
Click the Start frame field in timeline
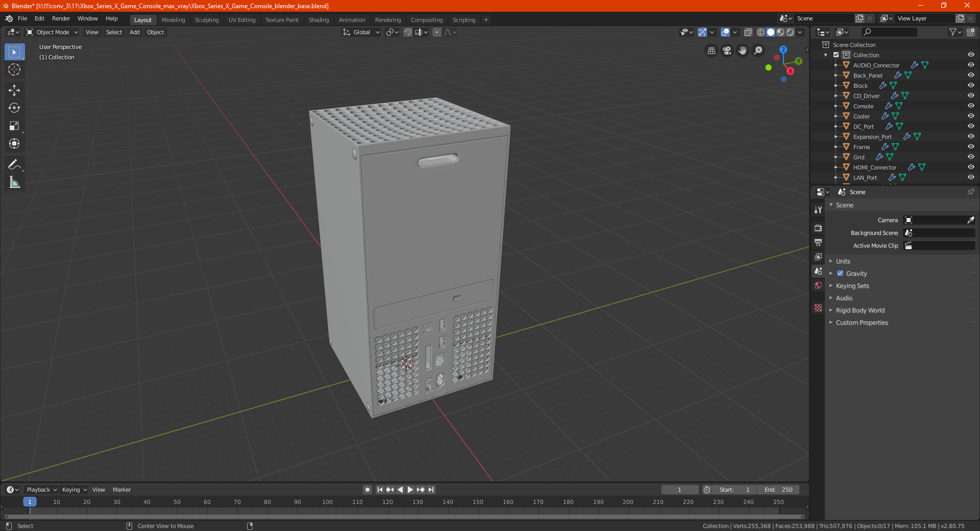pyautogui.click(x=734, y=490)
